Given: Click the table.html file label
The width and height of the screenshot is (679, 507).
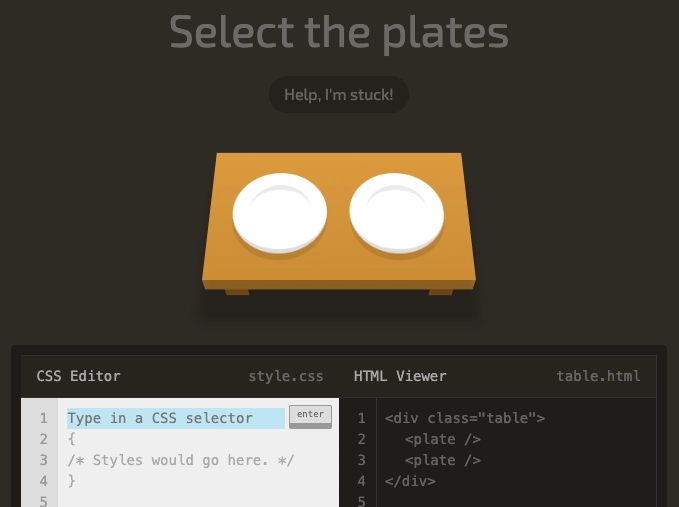Looking at the screenshot, I should [x=598, y=376].
